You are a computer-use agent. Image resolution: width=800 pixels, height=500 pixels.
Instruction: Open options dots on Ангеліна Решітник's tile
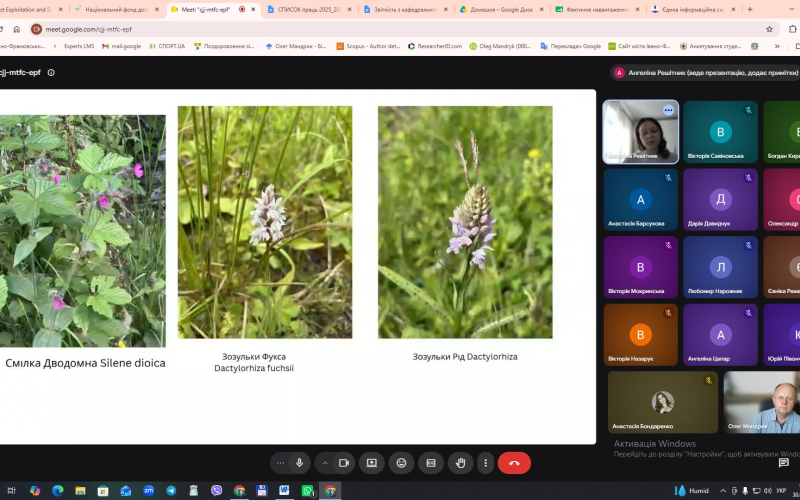668,110
